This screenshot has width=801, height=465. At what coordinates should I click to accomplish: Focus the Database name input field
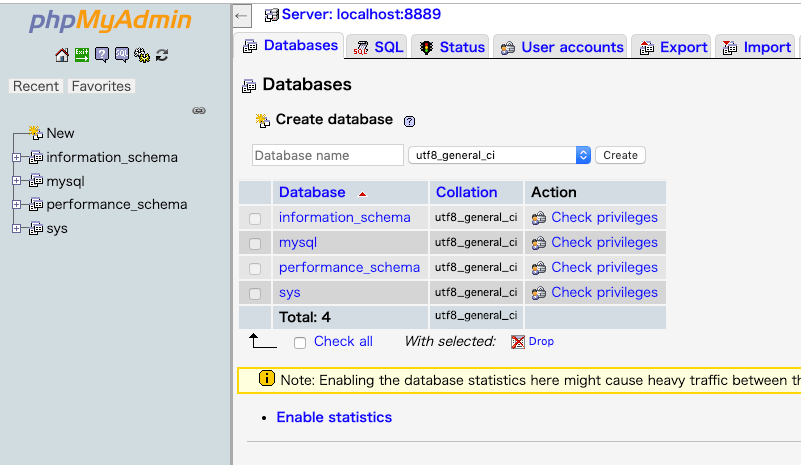click(327, 155)
